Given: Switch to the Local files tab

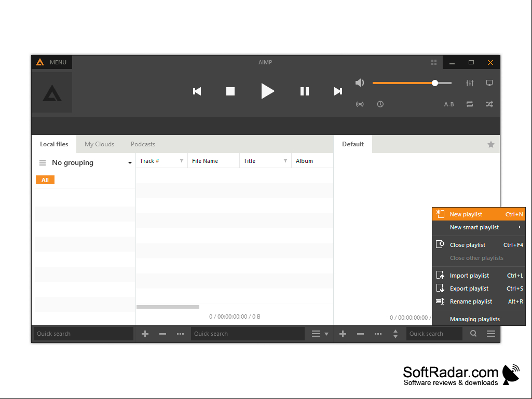Looking at the screenshot, I should coord(54,144).
